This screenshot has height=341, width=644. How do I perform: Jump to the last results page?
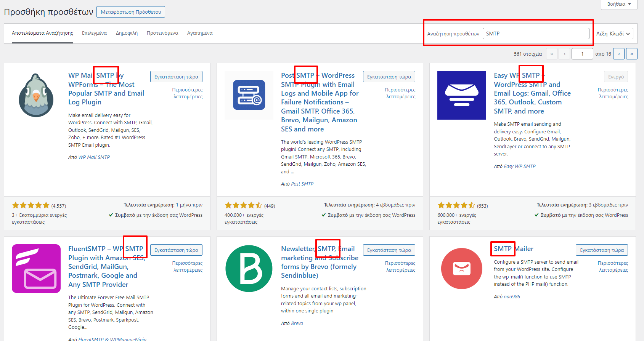coord(632,54)
